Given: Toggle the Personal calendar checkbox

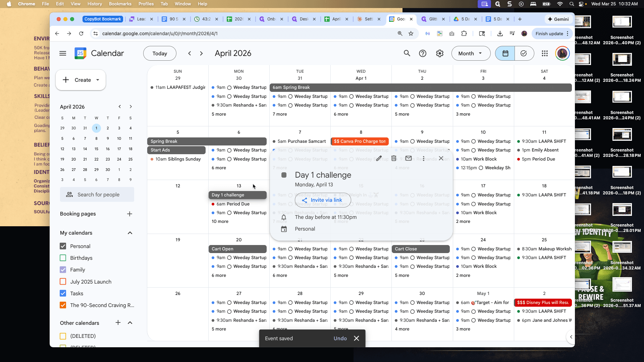Looking at the screenshot, I should pos(63,246).
